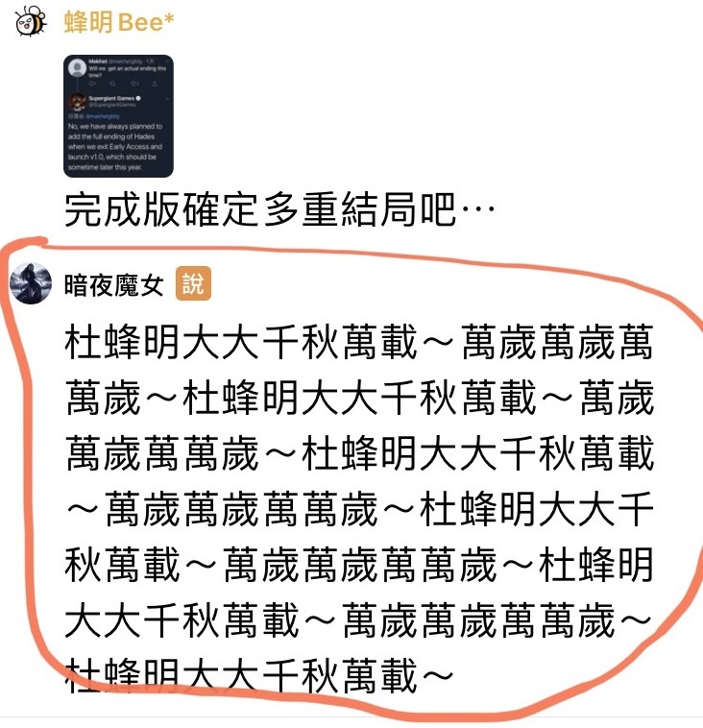703x728 pixels.
Task: Open the 暗夜魔女 profile avatar
Action: click(31, 283)
